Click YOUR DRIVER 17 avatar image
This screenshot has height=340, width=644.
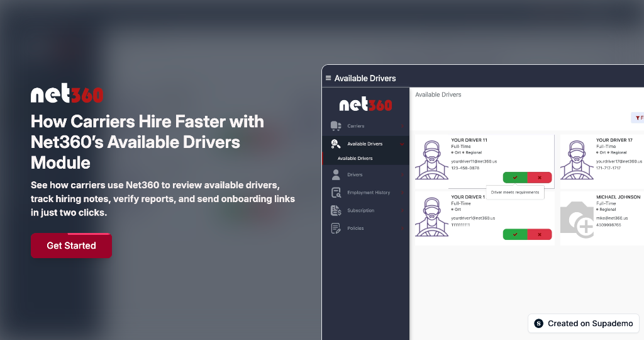click(x=577, y=160)
